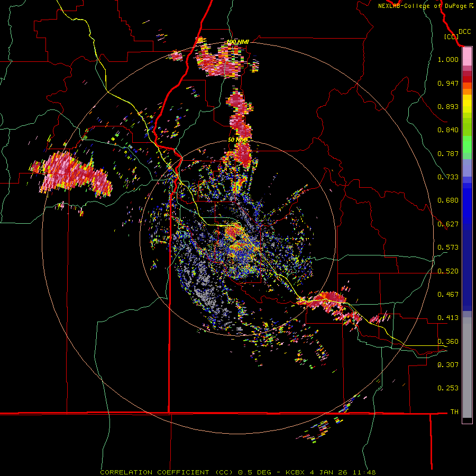This screenshot has height=476, width=476.
Task: Click the DCC label above the color bar
Action: (x=465, y=32)
